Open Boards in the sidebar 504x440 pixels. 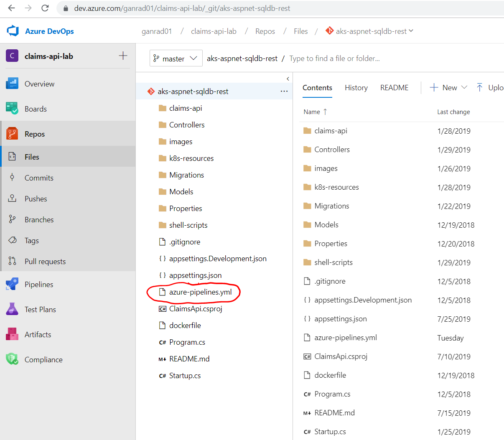coord(68,109)
